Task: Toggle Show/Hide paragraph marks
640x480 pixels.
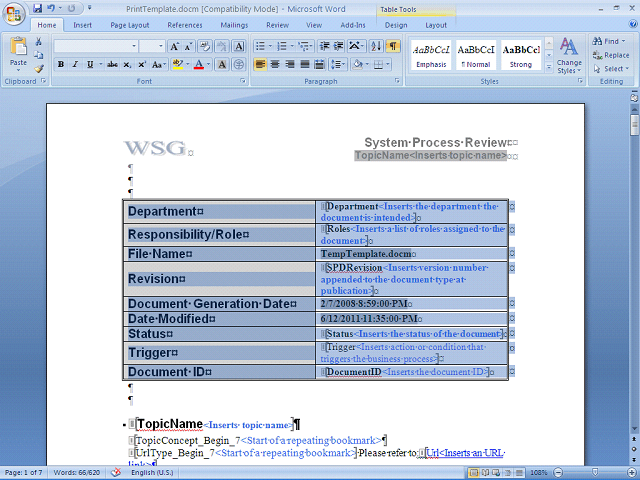Action: point(393,46)
